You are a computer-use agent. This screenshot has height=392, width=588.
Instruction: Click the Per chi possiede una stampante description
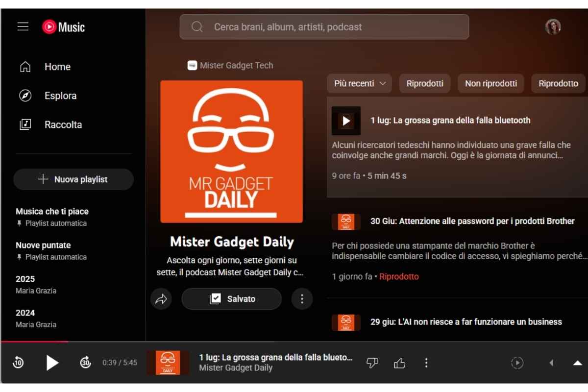(459, 251)
